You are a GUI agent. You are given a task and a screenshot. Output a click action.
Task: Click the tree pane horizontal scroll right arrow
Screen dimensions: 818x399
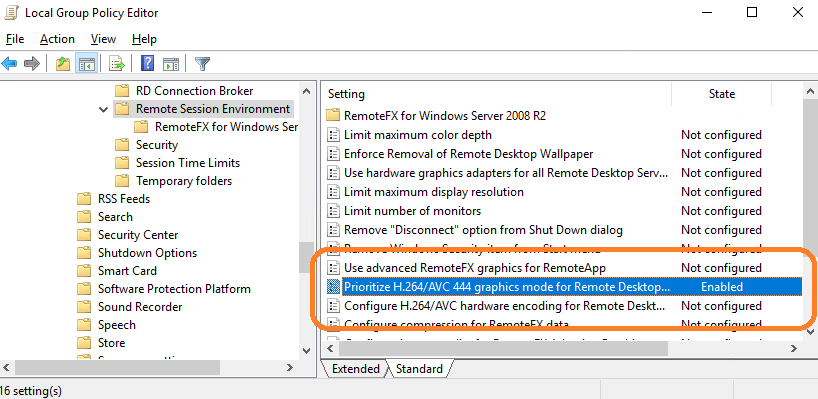290,368
